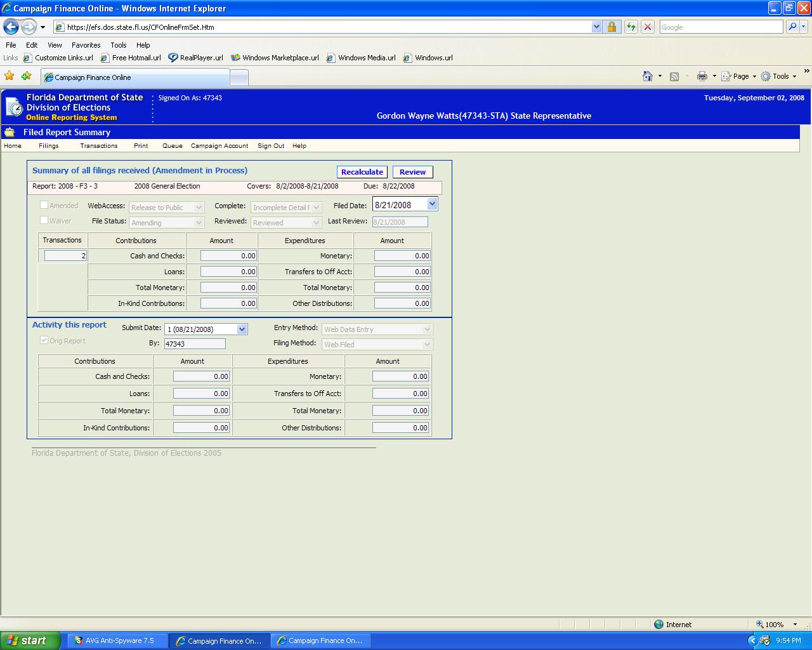Toggle the Orig Report checkbox

[x=44, y=340]
